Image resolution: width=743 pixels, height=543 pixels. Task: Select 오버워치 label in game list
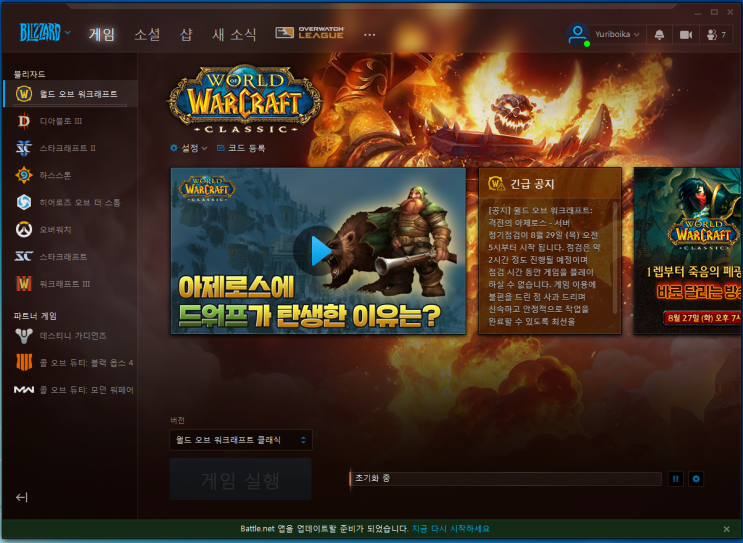pyautogui.click(x=55, y=229)
